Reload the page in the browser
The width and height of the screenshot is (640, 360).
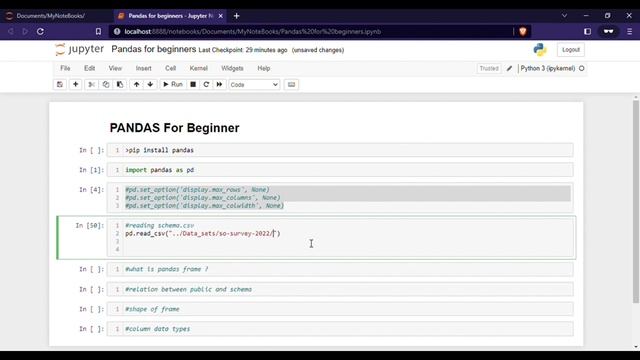[x=40, y=31]
